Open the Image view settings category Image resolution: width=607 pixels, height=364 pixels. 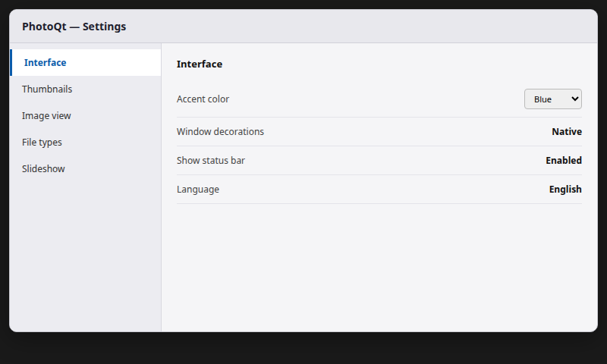click(85, 116)
